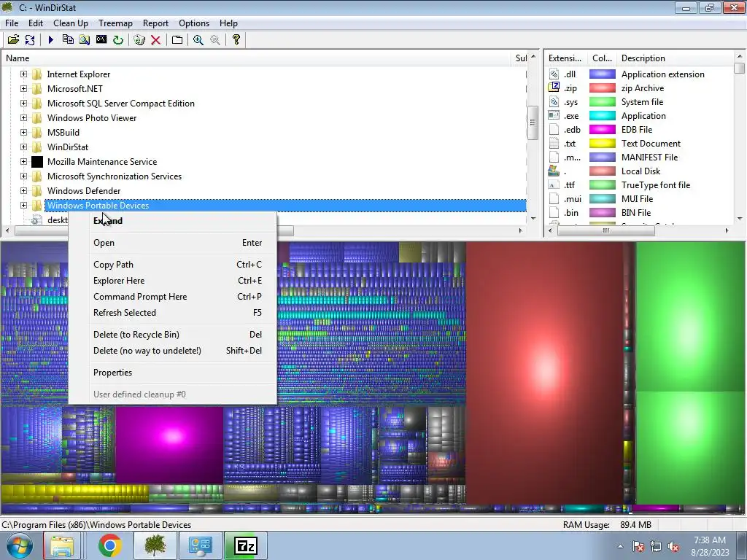This screenshot has width=747, height=560.
Task: Click the blue .dll color swatch
Action: [x=602, y=74]
